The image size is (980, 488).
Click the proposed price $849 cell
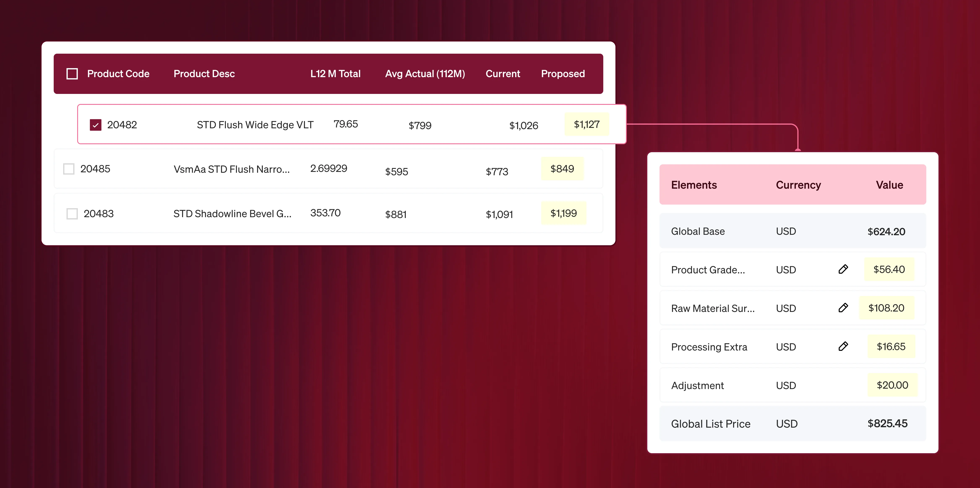coord(562,169)
